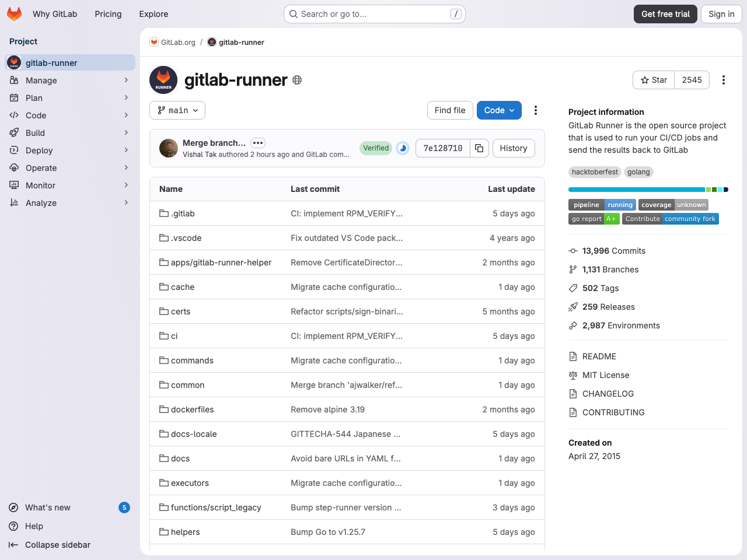Copy the commit SHA 7e128710
The height and width of the screenshot is (560, 747).
[479, 148]
